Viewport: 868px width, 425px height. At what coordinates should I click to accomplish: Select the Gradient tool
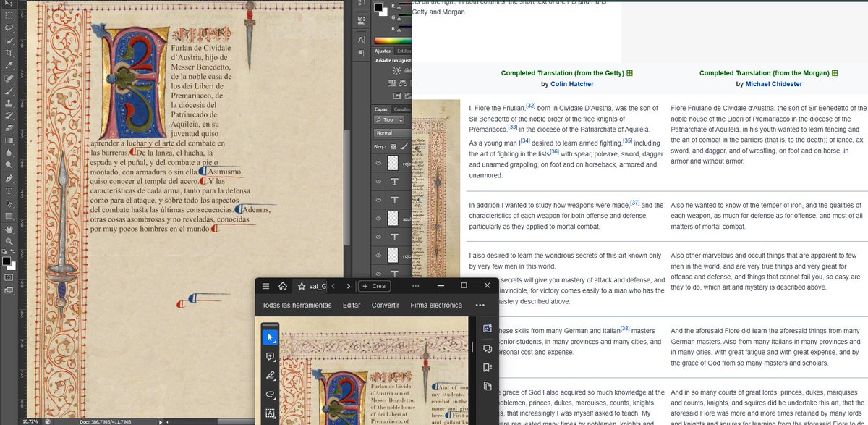[9, 140]
